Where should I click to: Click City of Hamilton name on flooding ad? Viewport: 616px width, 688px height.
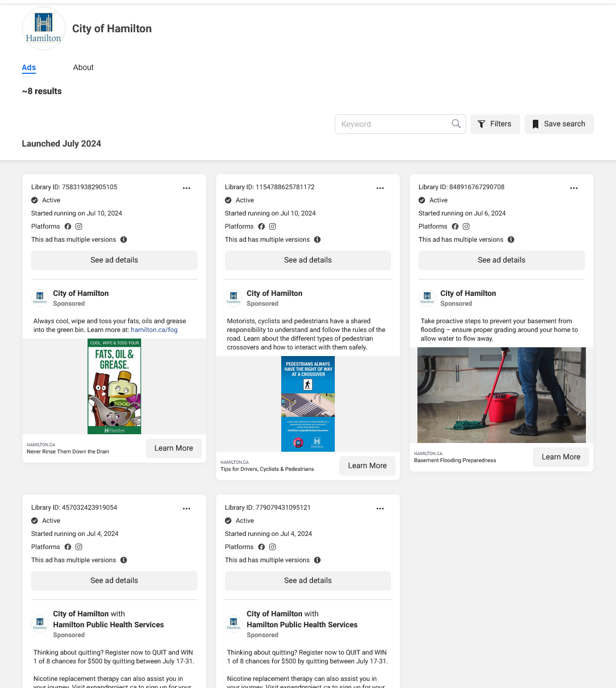point(468,293)
